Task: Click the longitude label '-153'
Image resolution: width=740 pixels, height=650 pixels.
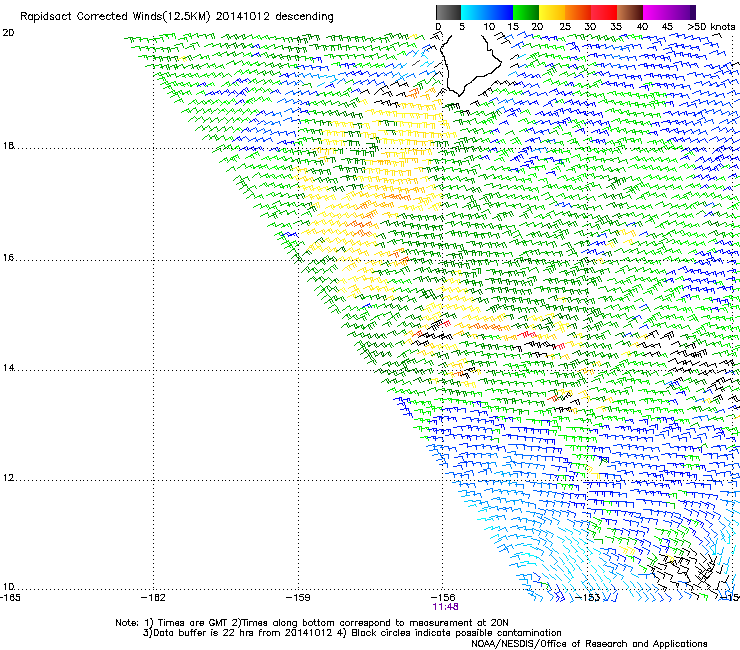Action: pos(588,598)
